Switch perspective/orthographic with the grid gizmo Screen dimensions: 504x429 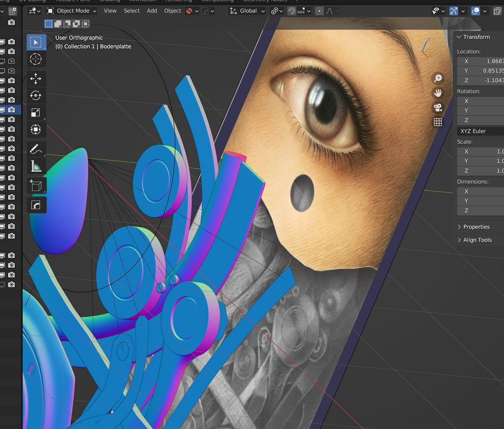click(438, 122)
